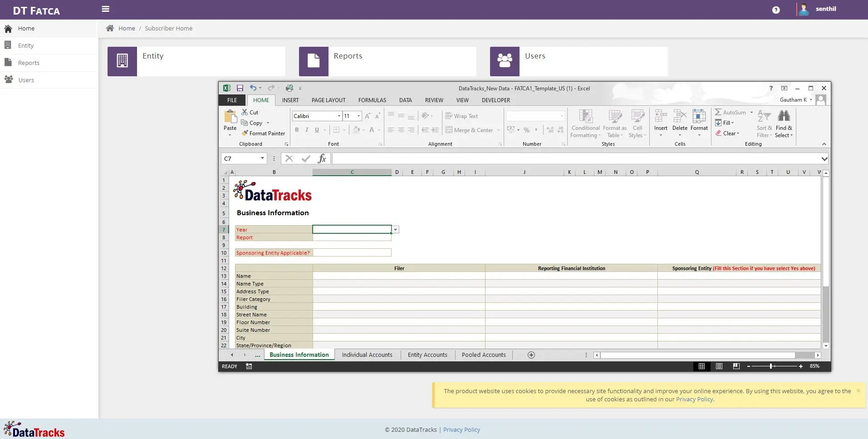868x439 pixels.
Task: Open the Individual Accounts sheet tab
Action: coord(367,355)
